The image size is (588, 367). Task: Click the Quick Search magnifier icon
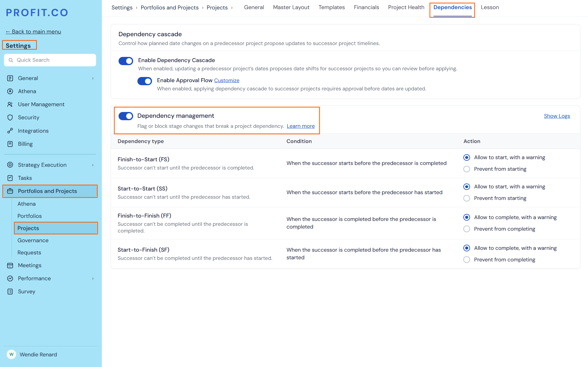click(x=11, y=60)
